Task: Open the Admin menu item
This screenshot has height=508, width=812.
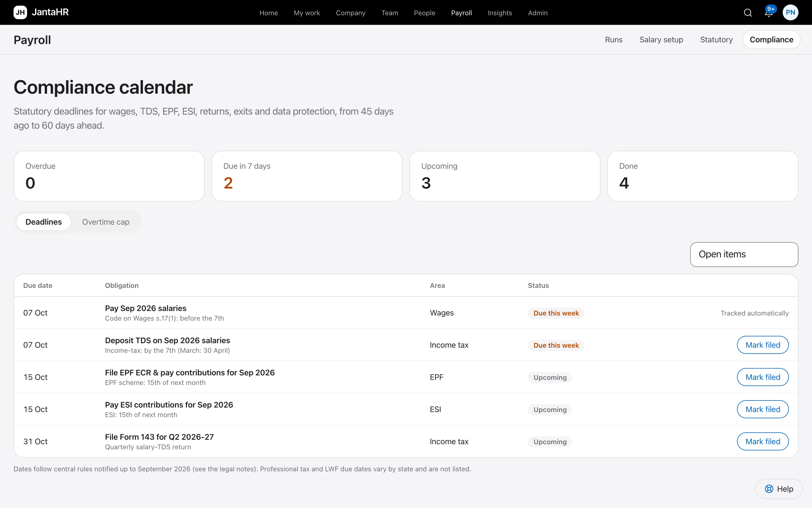Action: tap(538, 13)
